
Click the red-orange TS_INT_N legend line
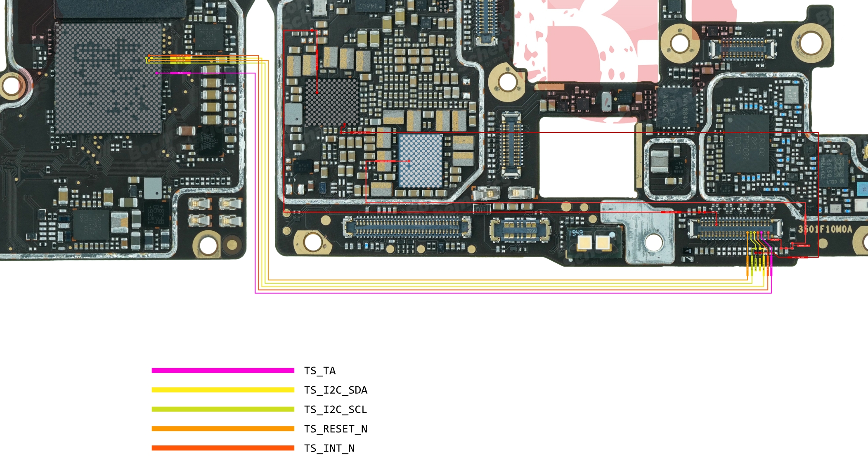coord(223,448)
